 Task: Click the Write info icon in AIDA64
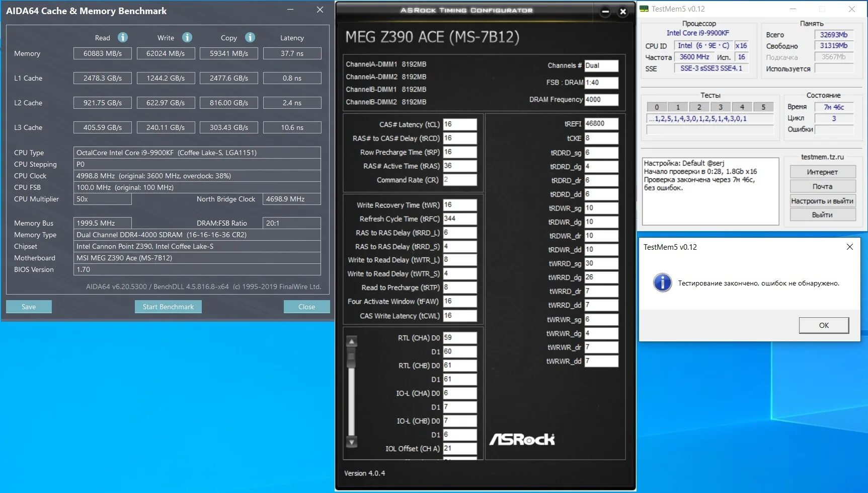coord(187,37)
